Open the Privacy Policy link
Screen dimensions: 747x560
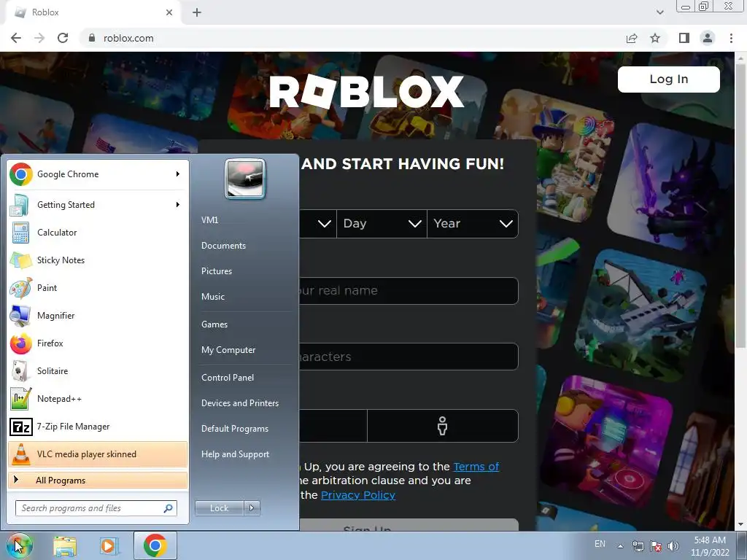click(358, 495)
